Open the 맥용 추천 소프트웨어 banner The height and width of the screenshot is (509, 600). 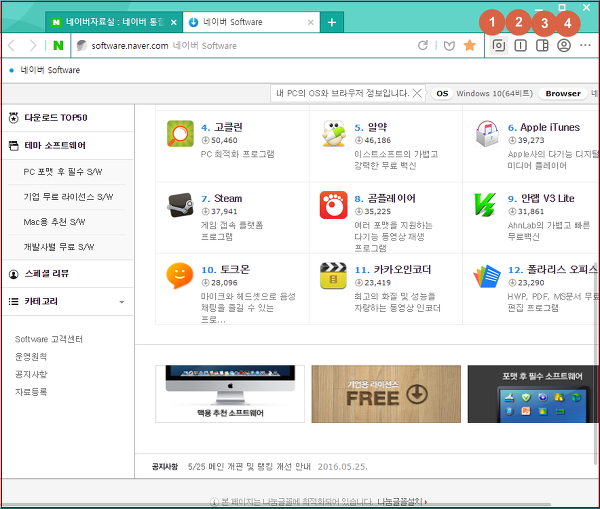(x=230, y=394)
